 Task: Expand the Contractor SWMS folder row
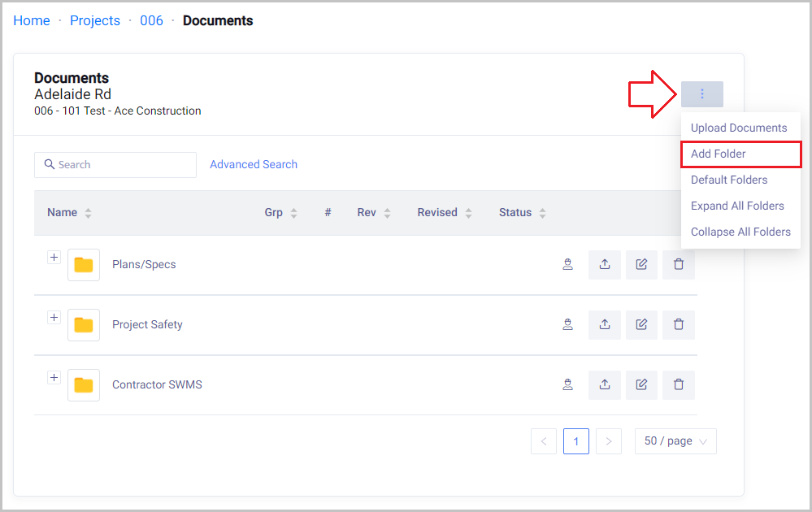[x=54, y=378]
